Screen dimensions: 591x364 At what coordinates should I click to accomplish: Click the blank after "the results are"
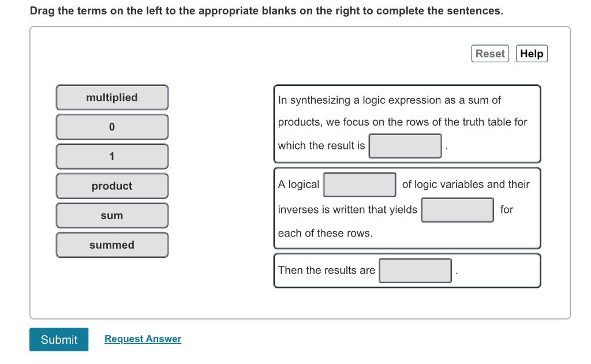415,270
